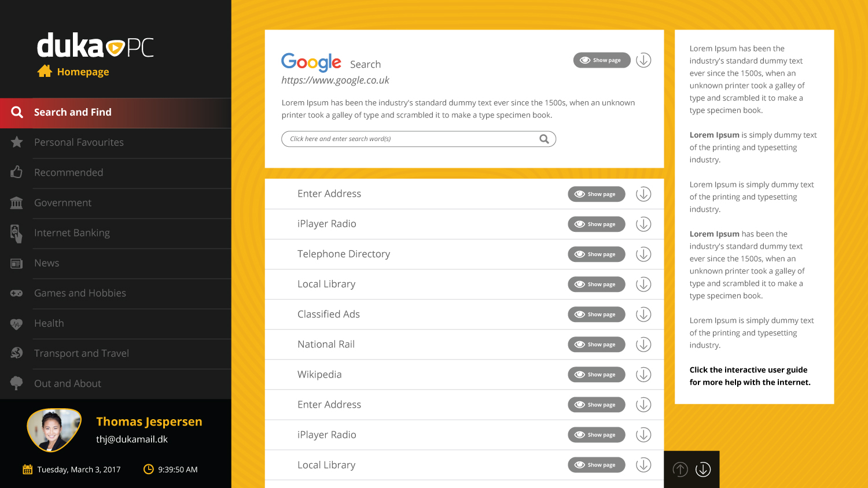Toggle Show page for Wikipedia
Image resolution: width=868 pixels, height=488 pixels.
(x=596, y=375)
